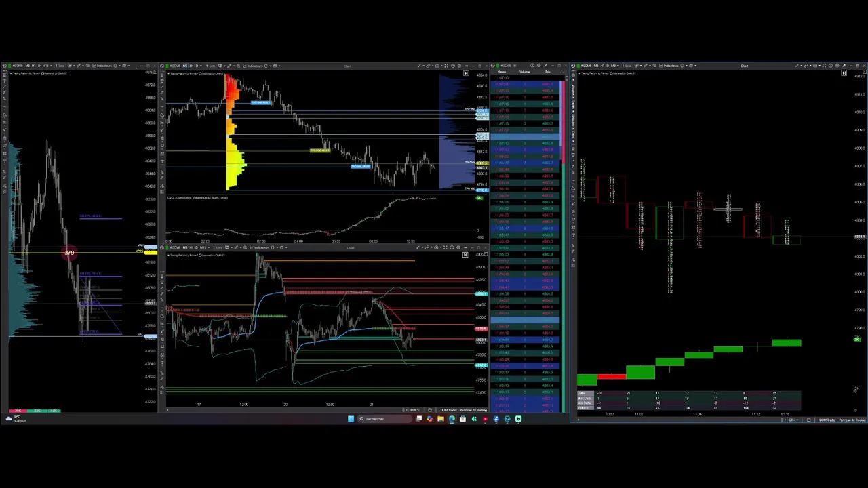This screenshot has height=488, width=868.
Task: Open chart type menu in left chart toolbar
Action: [x=71, y=66]
